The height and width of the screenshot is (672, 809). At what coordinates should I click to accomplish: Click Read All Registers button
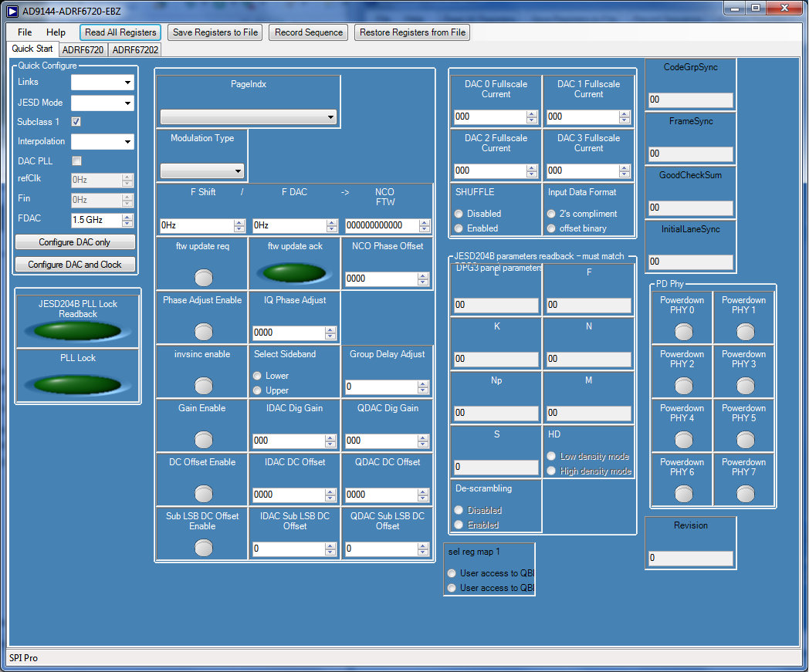click(120, 32)
